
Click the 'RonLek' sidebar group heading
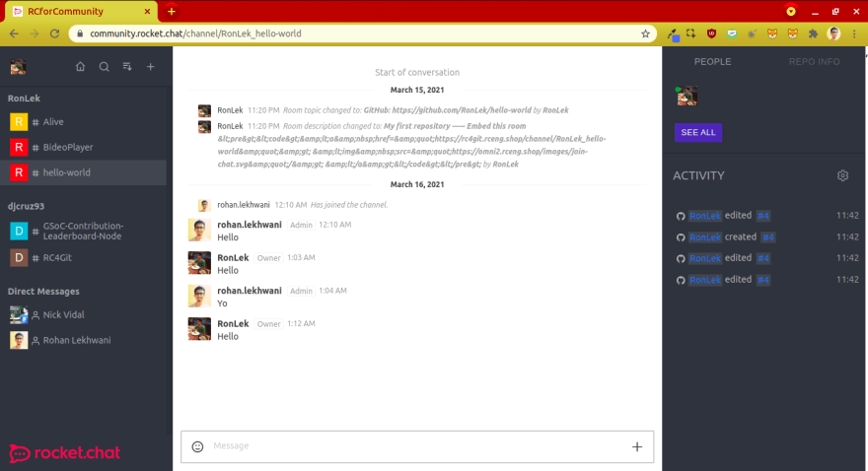click(x=24, y=99)
